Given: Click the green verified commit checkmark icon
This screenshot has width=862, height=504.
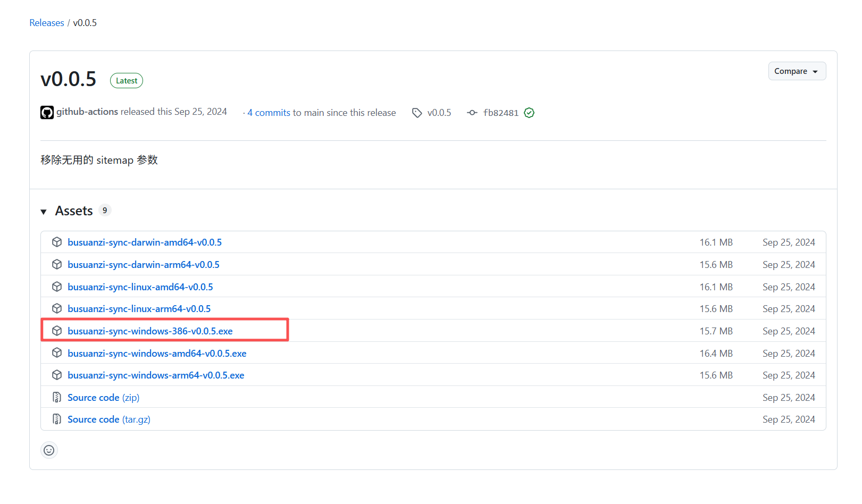Looking at the screenshot, I should point(529,113).
